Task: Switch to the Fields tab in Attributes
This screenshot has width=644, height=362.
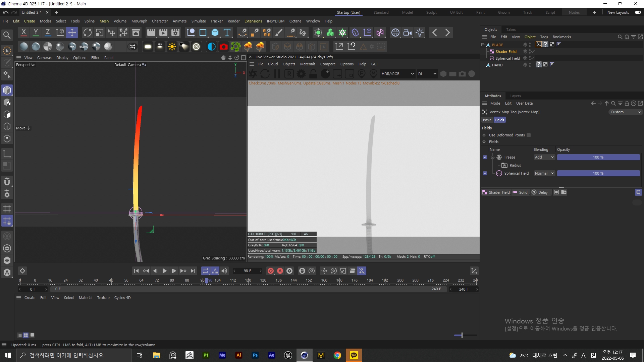Action: coord(499,120)
